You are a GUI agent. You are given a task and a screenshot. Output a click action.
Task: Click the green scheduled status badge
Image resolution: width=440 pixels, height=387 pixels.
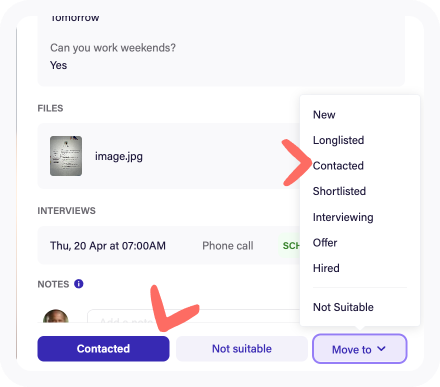[289, 246]
